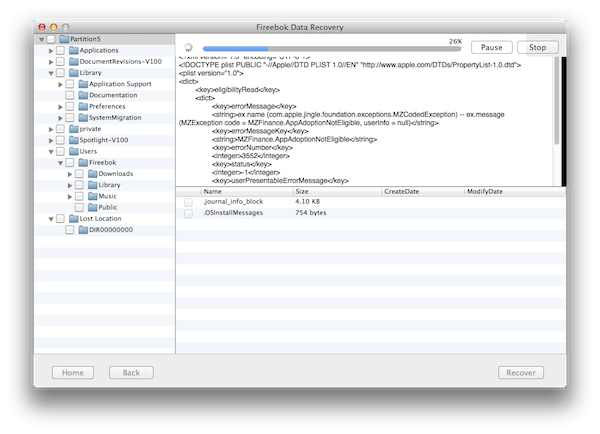Screen dimensions: 600x434
Task: Expand the private folder node
Action: (51, 129)
